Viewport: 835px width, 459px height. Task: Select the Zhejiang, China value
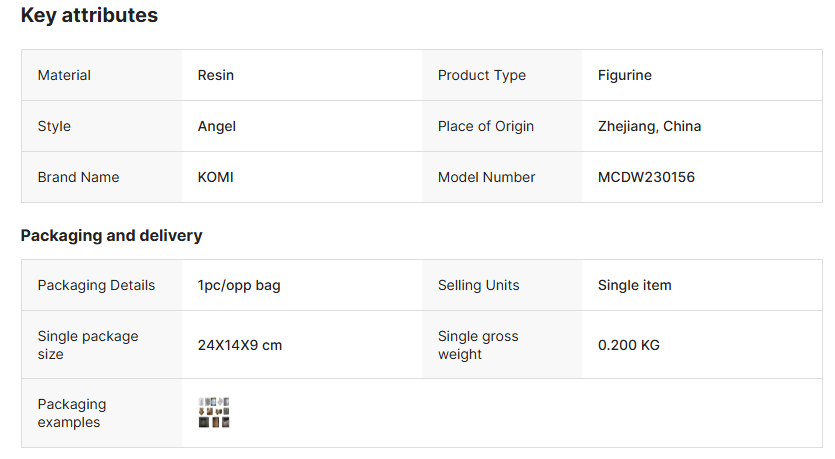tap(649, 126)
